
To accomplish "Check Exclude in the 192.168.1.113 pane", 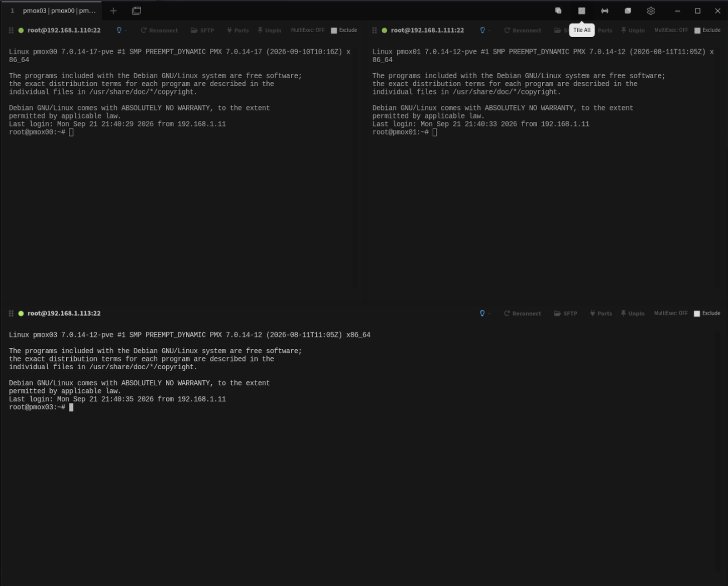I will click(697, 313).
